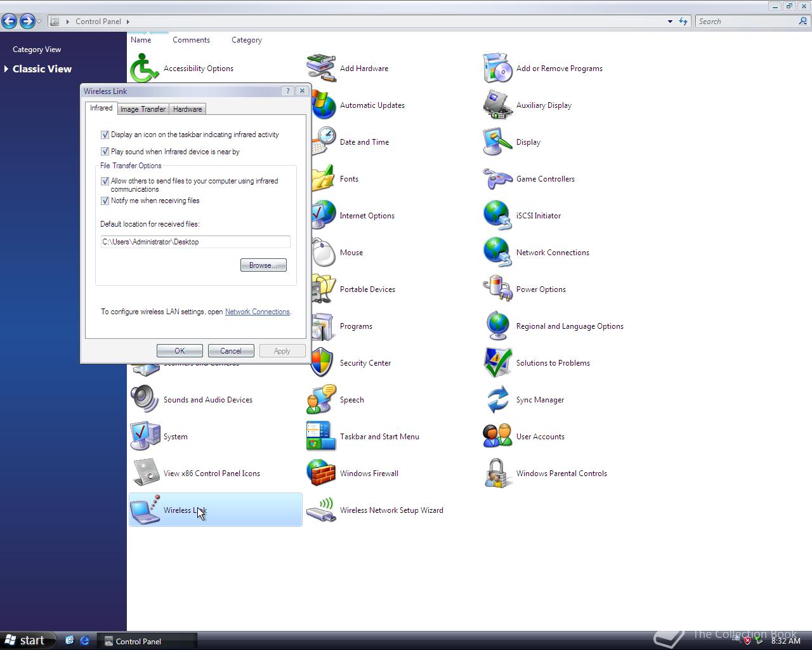Sort by the Category column header
The height and width of the screenshot is (650, 812).
click(x=247, y=39)
